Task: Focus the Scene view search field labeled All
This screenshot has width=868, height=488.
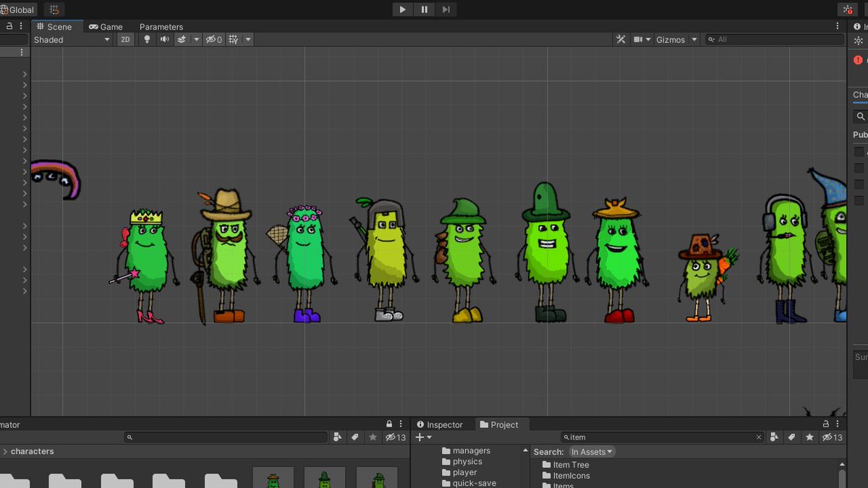Action: pos(775,40)
